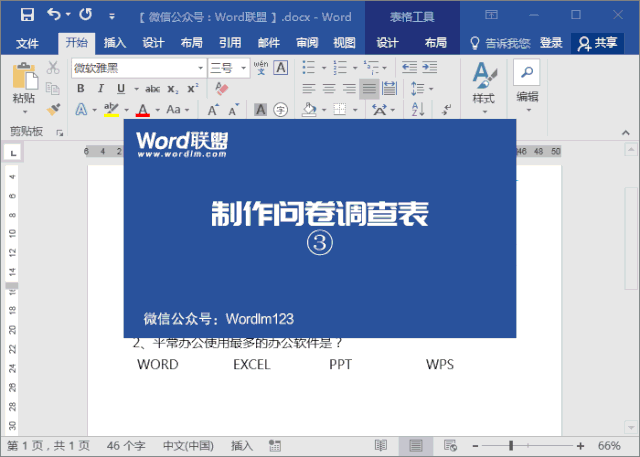Open line and paragraph spacing
This screenshot has height=457, width=640.
(418, 89)
